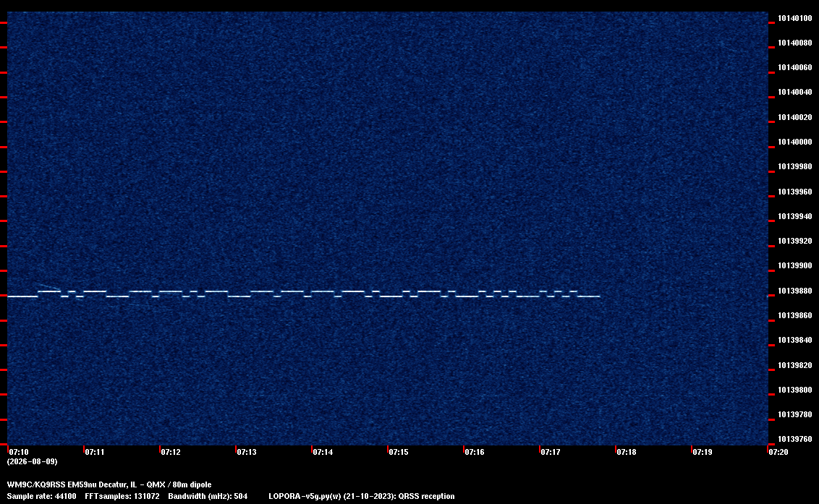The width and height of the screenshot is (819, 504).
Task: Click the 10140020 frequency label
Action: coord(794,117)
